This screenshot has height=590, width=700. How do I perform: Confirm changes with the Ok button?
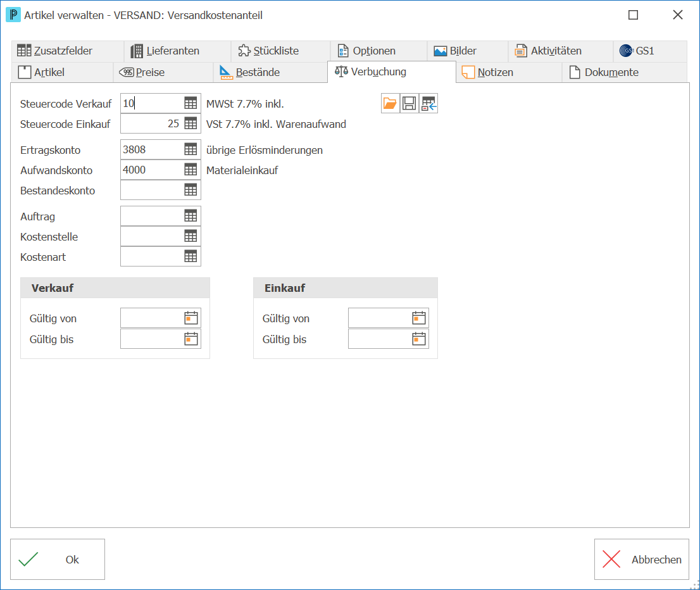point(58,559)
